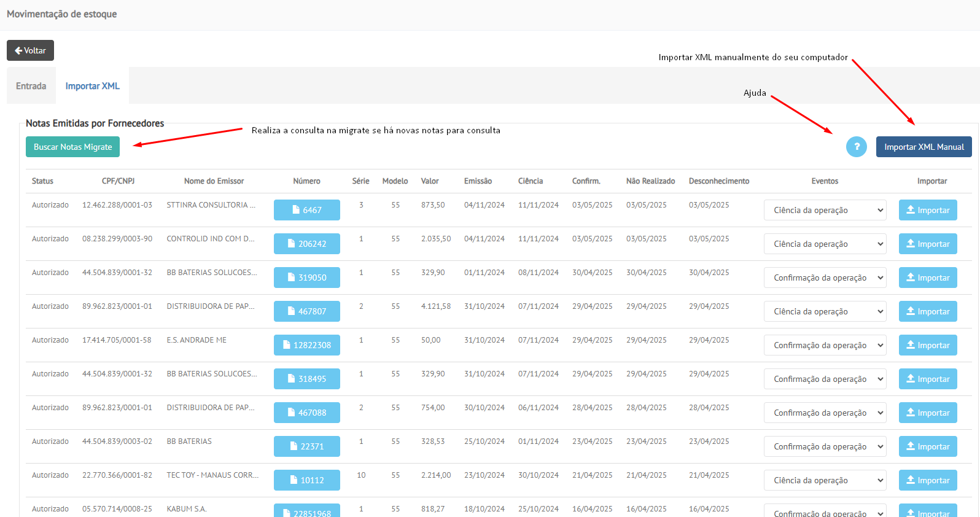Image resolution: width=980 pixels, height=517 pixels.
Task: Click the Importar XML Manual button
Action: pos(924,147)
